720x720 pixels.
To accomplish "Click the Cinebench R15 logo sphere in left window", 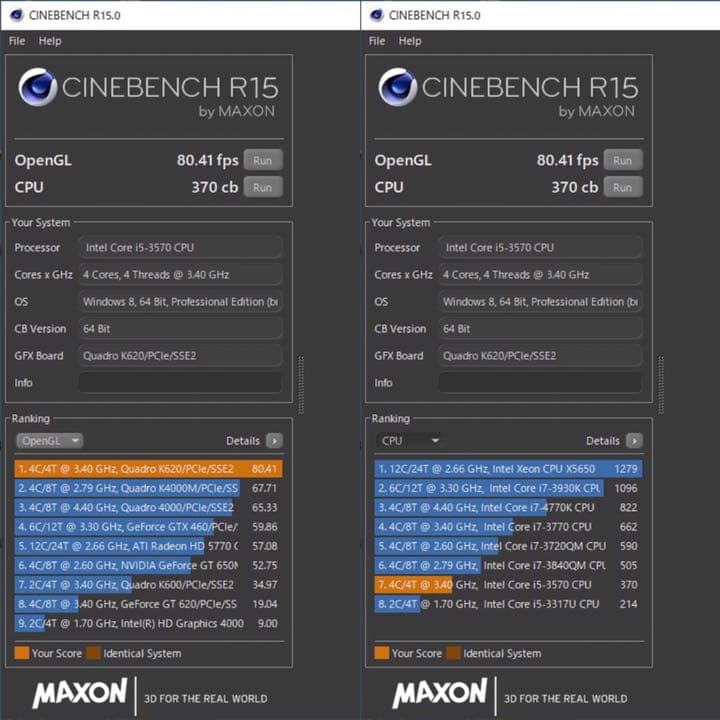I will [x=38, y=87].
